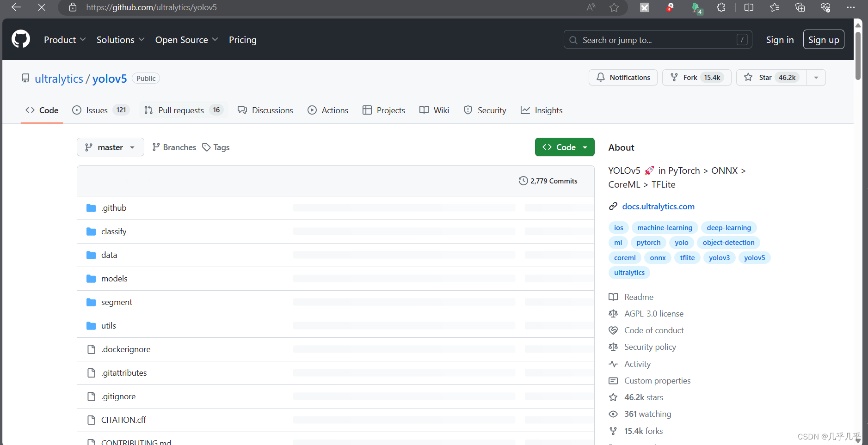Click the .github folder icon
Viewport: 868px width, 445px height.
click(x=91, y=208)
